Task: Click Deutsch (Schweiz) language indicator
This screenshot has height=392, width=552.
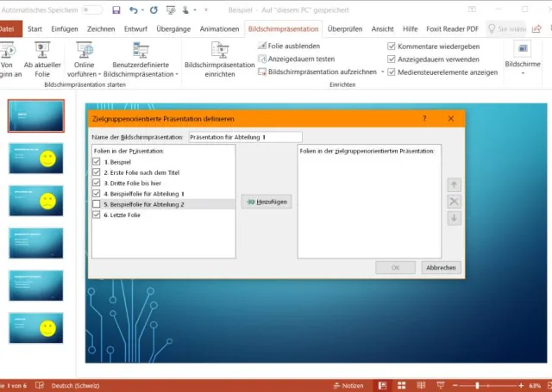Action: tap(75, 386)
